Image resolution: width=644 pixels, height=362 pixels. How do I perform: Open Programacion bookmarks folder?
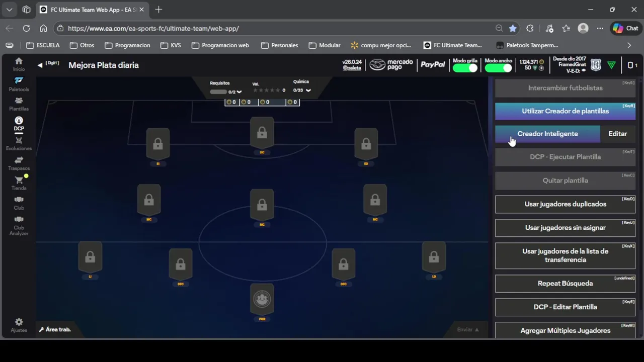tap(127, 45)
